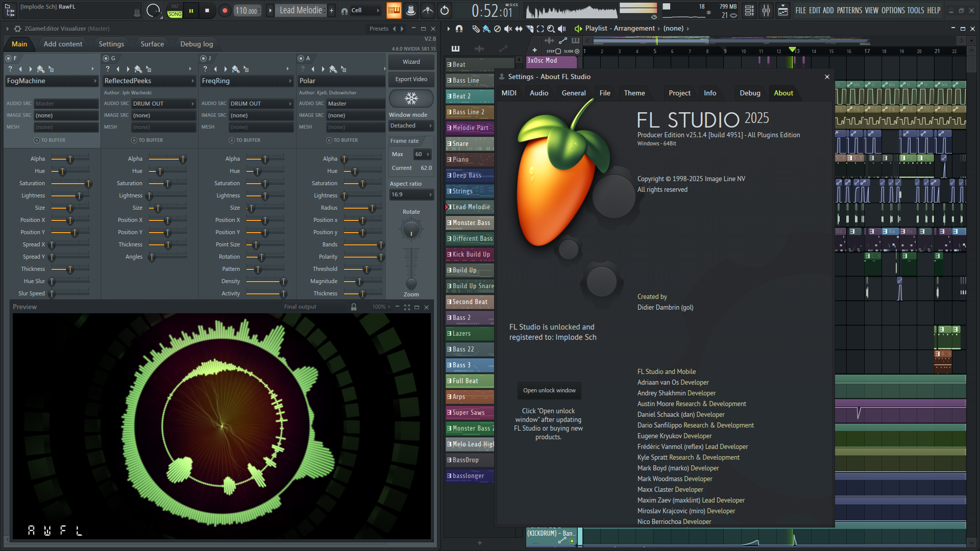
Task: Click the red record button
Action: (x=224, y=10)
